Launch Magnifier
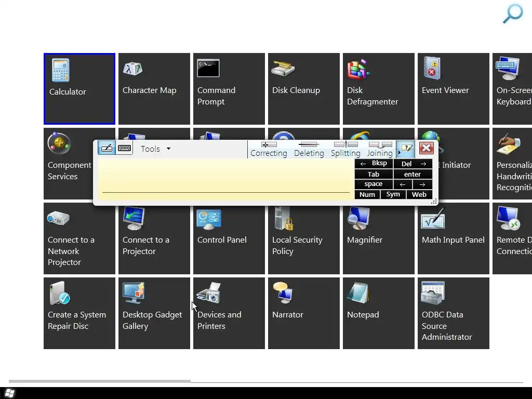Image resolution: width=532 pixels, height=399 pixels. [379, 240]
